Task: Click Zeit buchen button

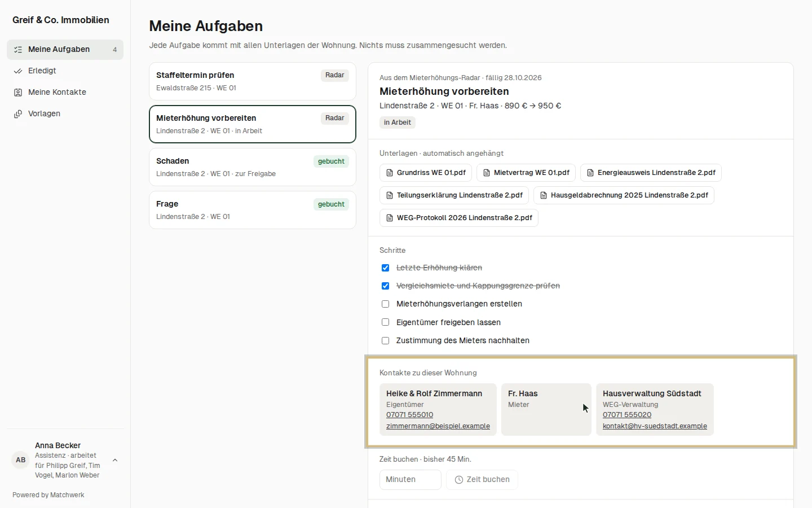Action: tap(482, 480)
